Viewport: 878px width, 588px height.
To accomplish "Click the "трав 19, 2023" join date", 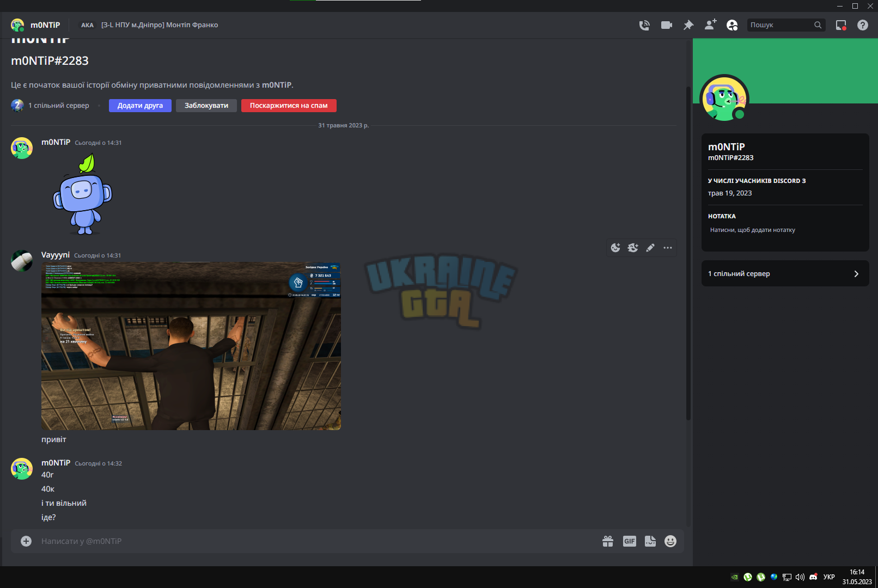I will tap(730, 193).
